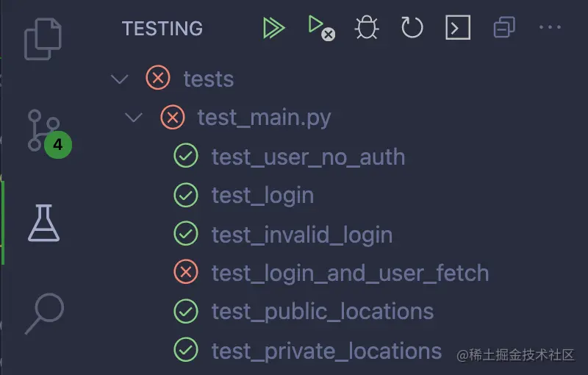This screenshot has height=375, width=588.
Task: Select the test_invalid_login test
Action: tap(301, 235)
